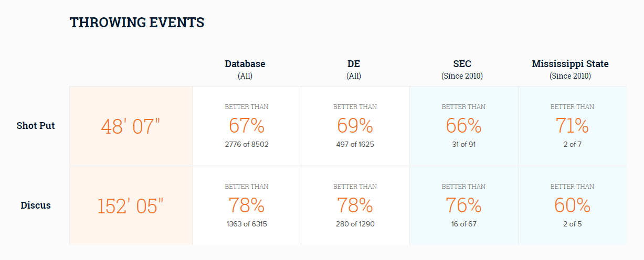Click the 66% Shot Put SEC cell
This screenshot has width=644, height=260.
[464, 126]
